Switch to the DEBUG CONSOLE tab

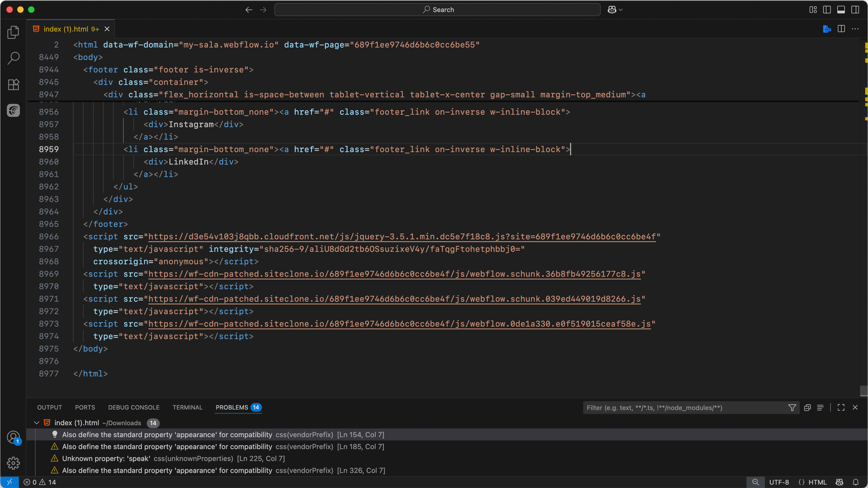(x=133, y=408)
